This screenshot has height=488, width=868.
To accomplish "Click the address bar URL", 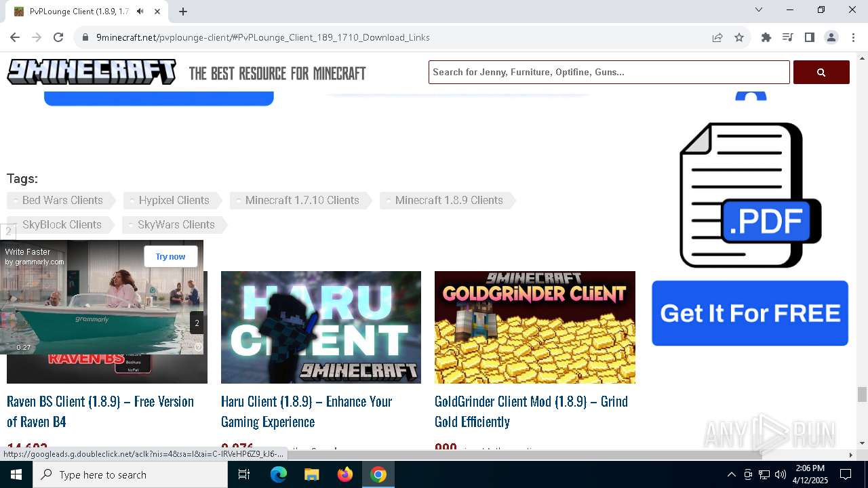I will pyautogui.click(x=263, y=37).
